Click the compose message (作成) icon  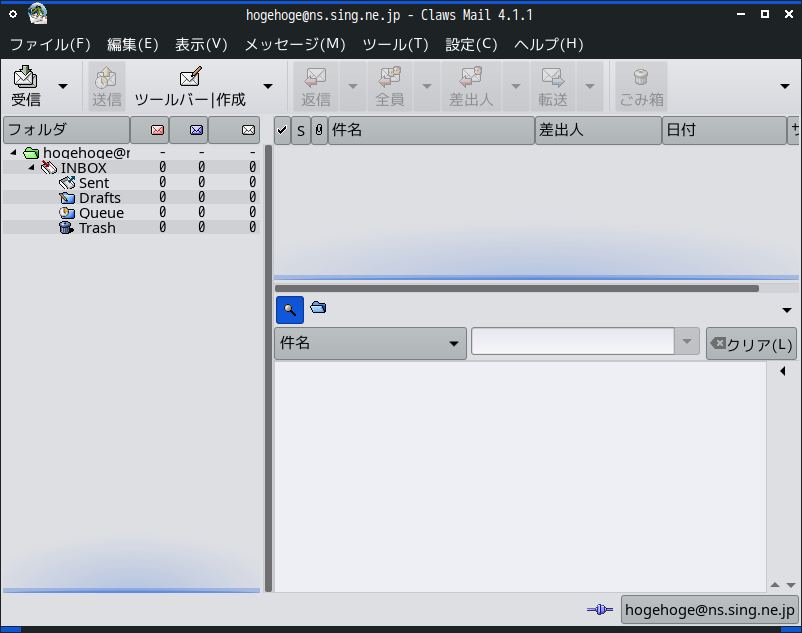coord(190,86)
